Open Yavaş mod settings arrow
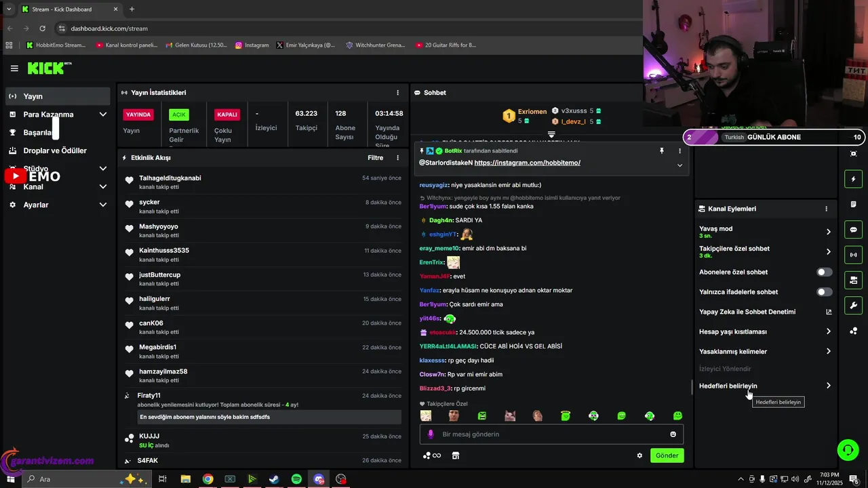Image resolution: width=868 pixels, height=488 pixels. 828,232
